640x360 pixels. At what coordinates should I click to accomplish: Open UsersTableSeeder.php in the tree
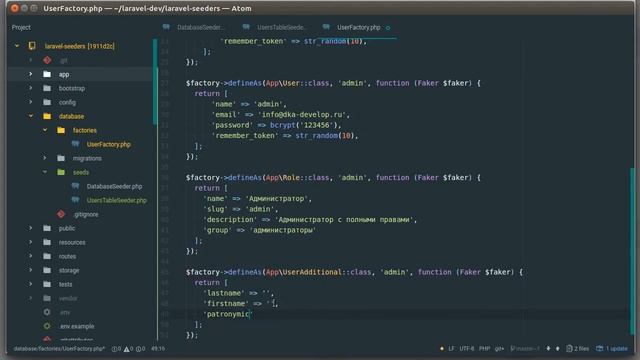click(117, 200)
